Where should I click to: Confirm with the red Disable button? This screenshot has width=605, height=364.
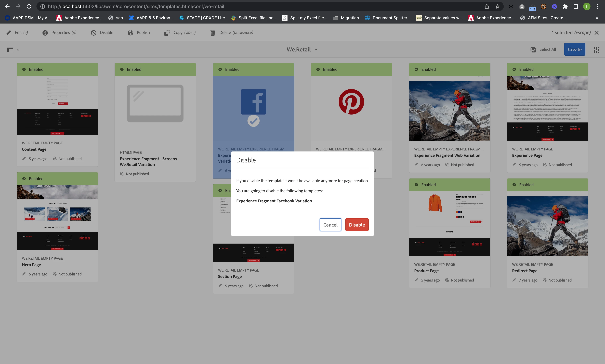(x=357, y=225)
